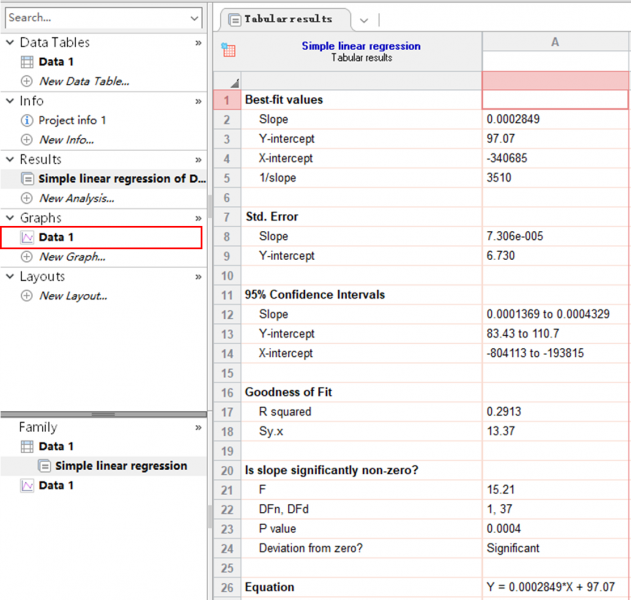The width and height of the screenshot is (631, 600).
Task: Click the New Graph... link
Action: pyautogui.click(x=72, y=257)
